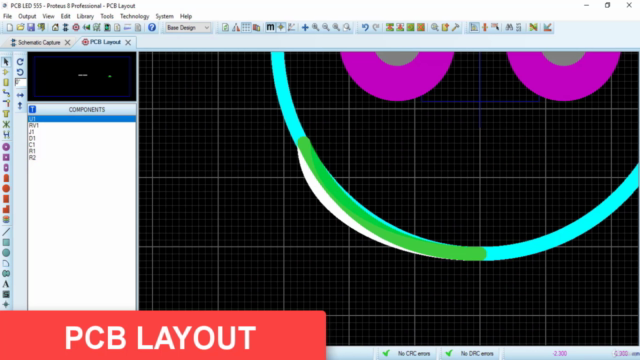The image size is (640, 360).
Task: Open the Technology menu
Action: pyautogui.click(x=134, y=16)
